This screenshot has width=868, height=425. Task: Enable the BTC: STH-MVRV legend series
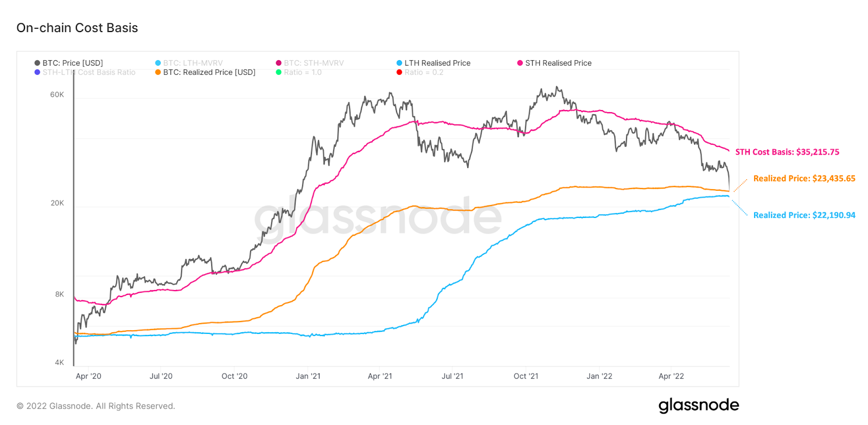click(314, 63)
